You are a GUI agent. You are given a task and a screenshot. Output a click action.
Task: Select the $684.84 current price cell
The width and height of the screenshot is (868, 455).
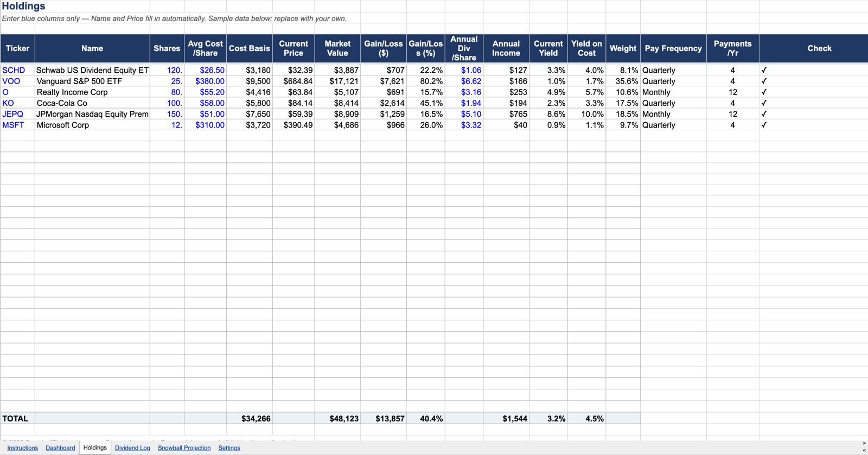[293, 81]
